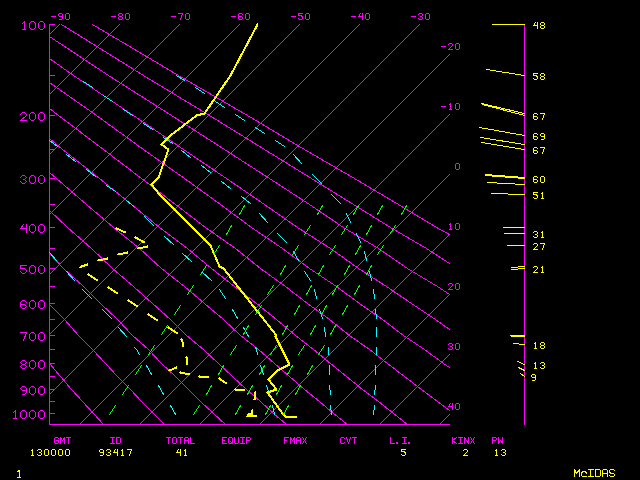Select the 700 pressure axis label

(x=32, y=337)
